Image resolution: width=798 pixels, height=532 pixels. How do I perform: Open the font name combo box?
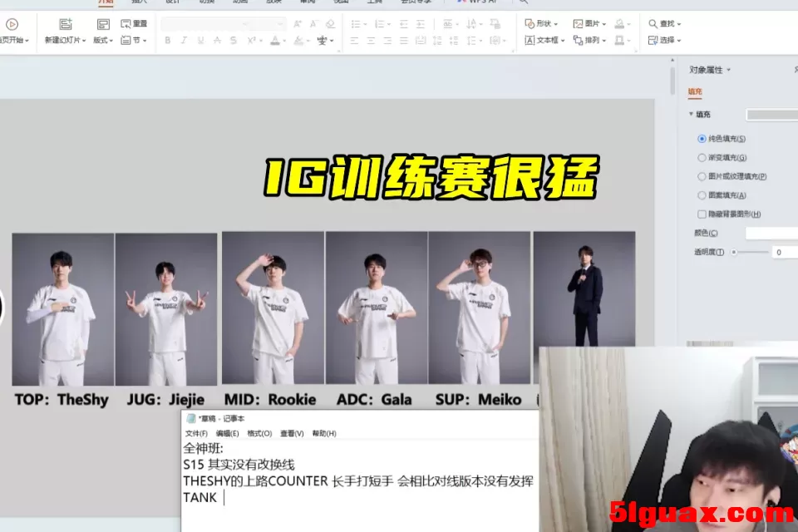(204, 24)
